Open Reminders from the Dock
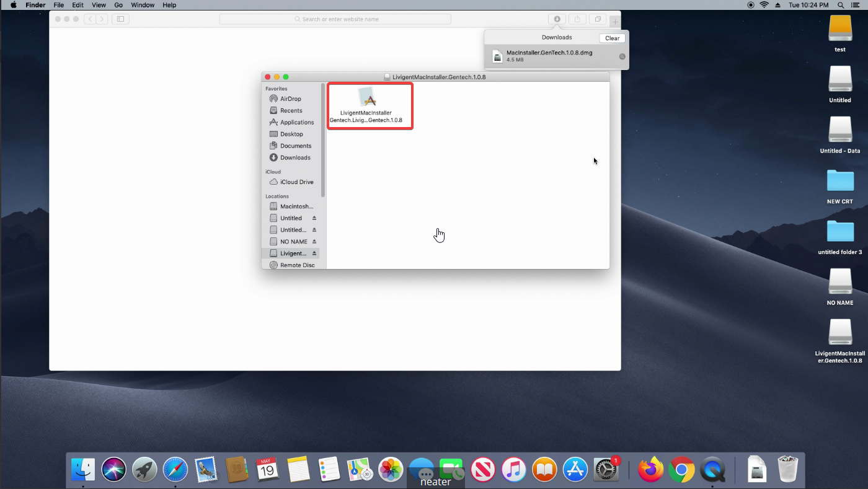 pos(329,470)
